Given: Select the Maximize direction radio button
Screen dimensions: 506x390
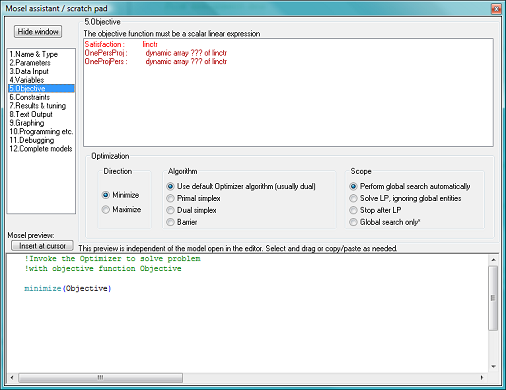Looking at the screenshot, I should click(x=105, y=209).
